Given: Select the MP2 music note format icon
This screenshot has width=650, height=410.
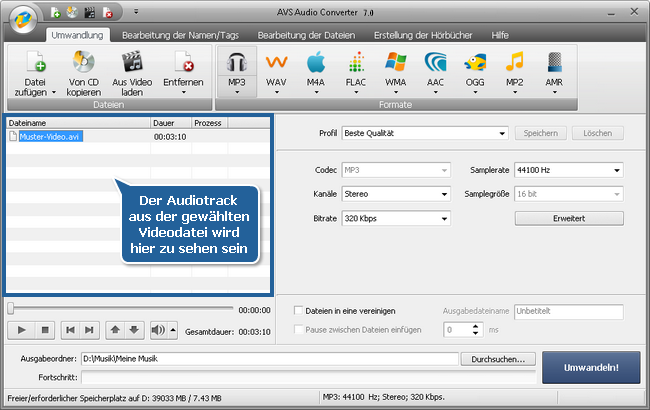Looking at the screenshot, I should pos(514,63).
